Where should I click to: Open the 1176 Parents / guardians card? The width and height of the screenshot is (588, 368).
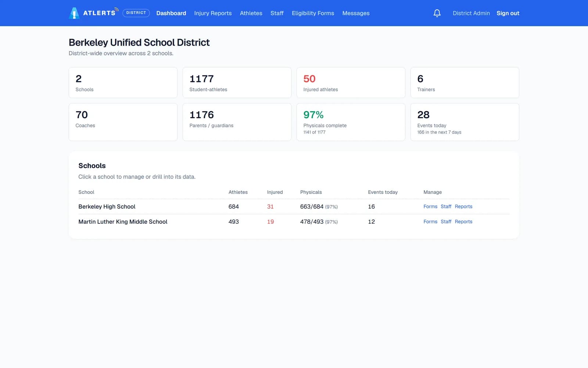tap(237, 122)
